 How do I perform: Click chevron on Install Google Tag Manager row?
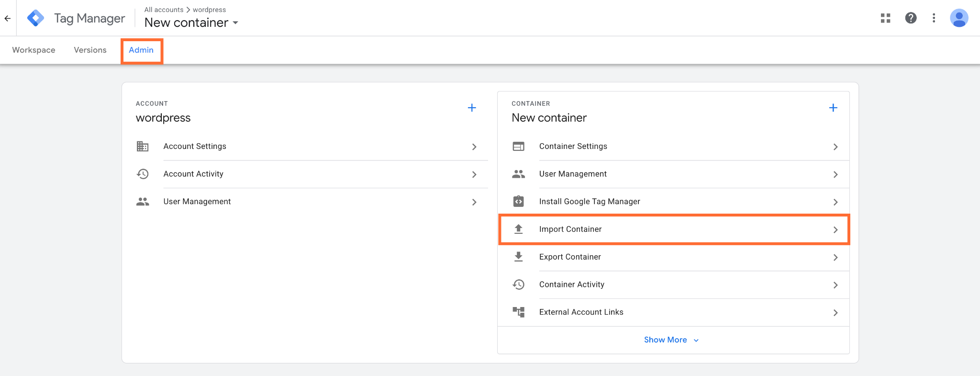click(835, 202)
